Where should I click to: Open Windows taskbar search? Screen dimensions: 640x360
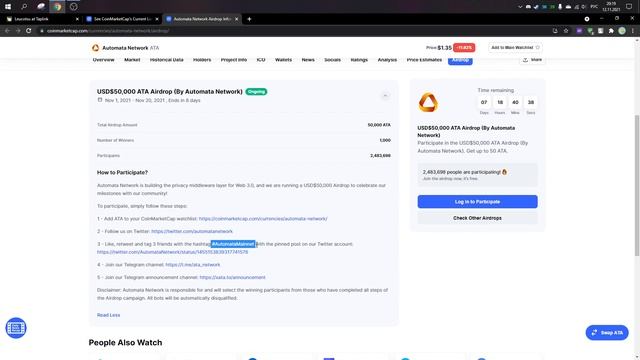pos(24,7)
